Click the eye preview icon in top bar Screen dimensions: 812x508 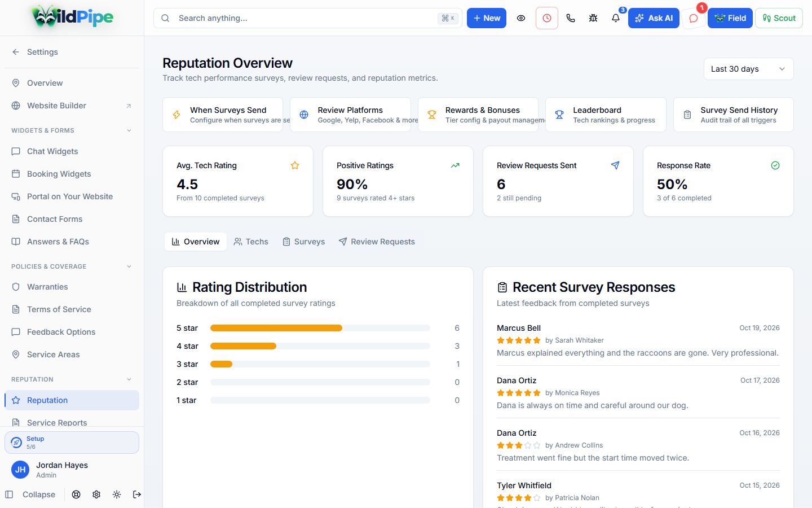[521, 18]
